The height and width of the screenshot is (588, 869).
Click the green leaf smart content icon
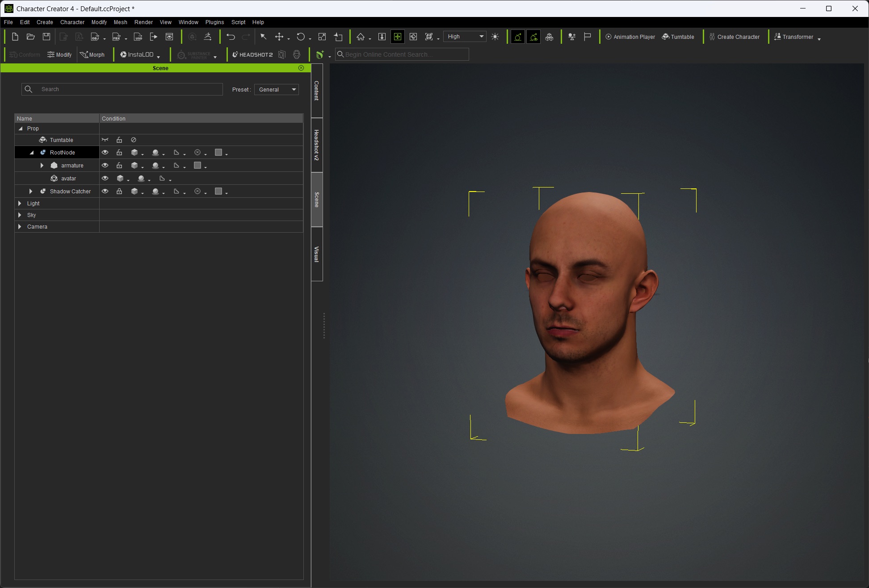click(x=320, y=54)
